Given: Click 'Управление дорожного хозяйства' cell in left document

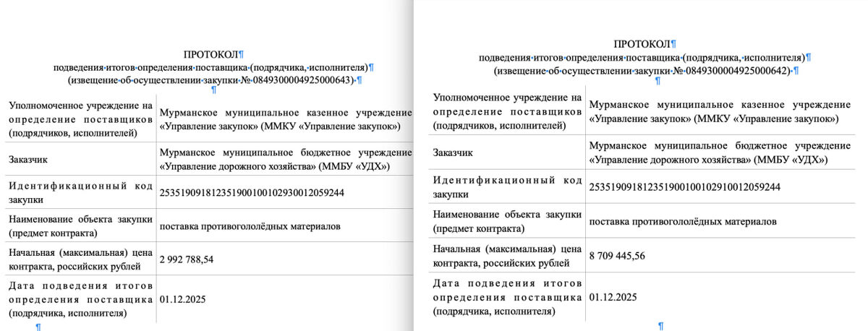Looking at the screenshot, I should (x=285, y=159).
